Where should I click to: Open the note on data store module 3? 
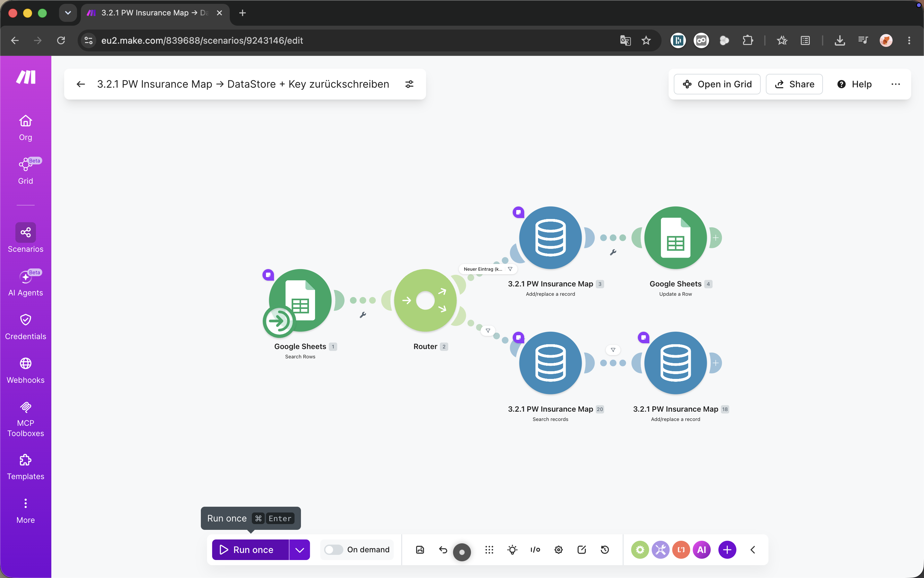pyautogui.click(x=518, y=212)
